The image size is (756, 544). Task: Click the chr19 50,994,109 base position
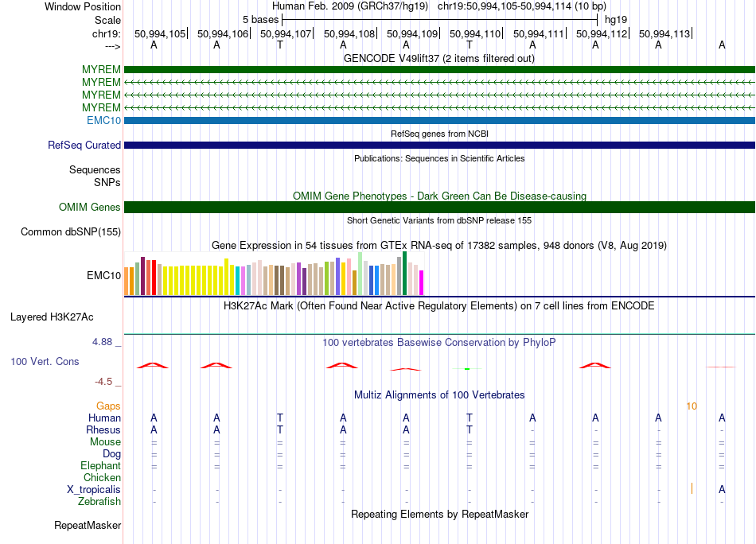pyautogui.click(x=412, y=33)
